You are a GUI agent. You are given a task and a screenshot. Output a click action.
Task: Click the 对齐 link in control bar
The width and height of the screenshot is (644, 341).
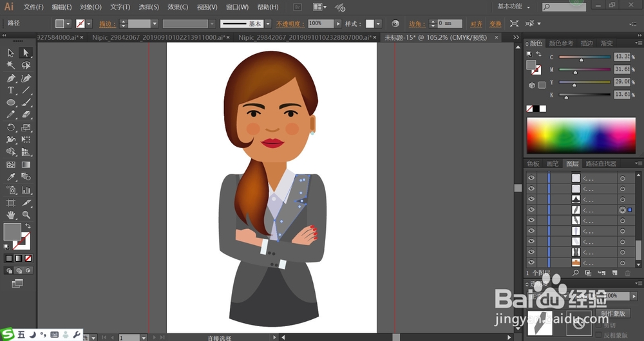coord(477,24)
